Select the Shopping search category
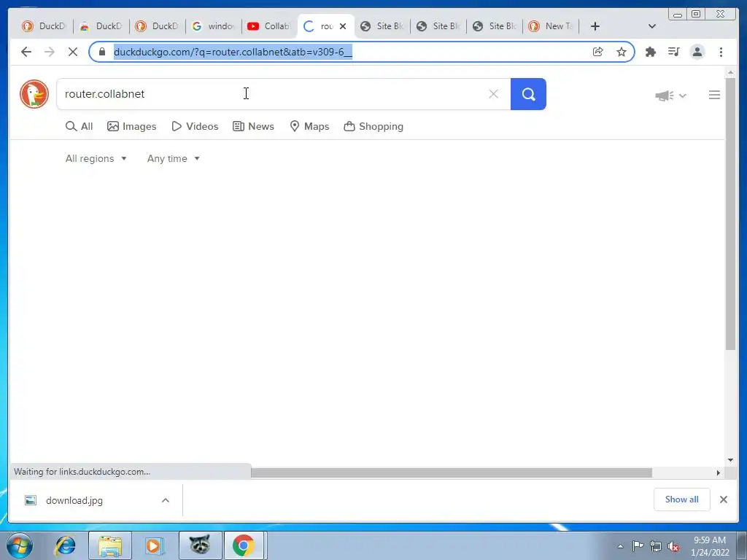This screenshot has width=747, height=560. click(373, 126)
